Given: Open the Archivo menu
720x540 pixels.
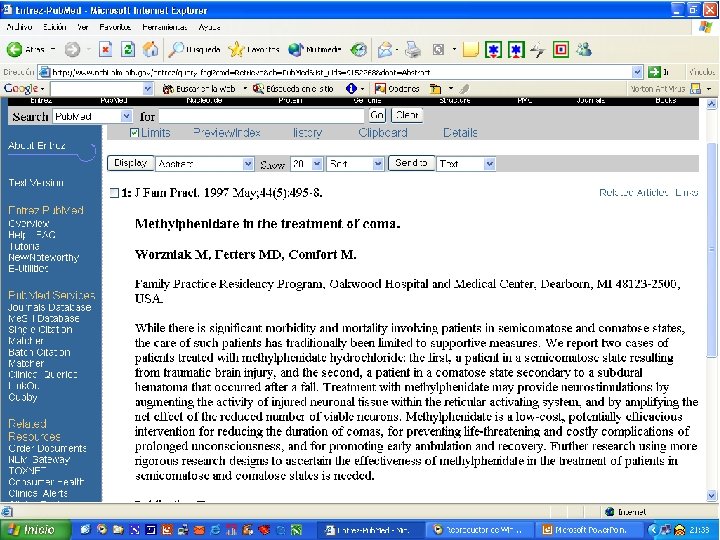Looking at the screenshot, I should [19, 27].
